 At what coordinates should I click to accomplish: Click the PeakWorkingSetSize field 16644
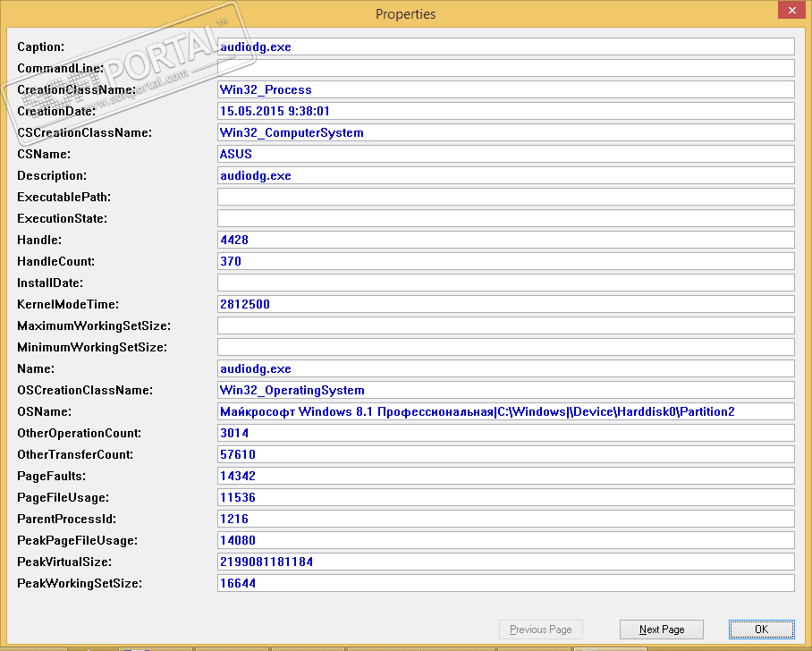click(506, 583)
